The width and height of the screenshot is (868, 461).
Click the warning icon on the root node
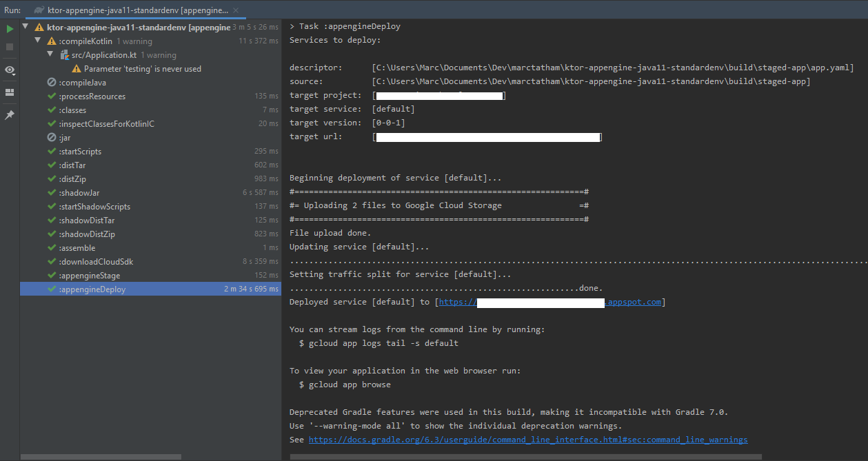click(39, 28)
